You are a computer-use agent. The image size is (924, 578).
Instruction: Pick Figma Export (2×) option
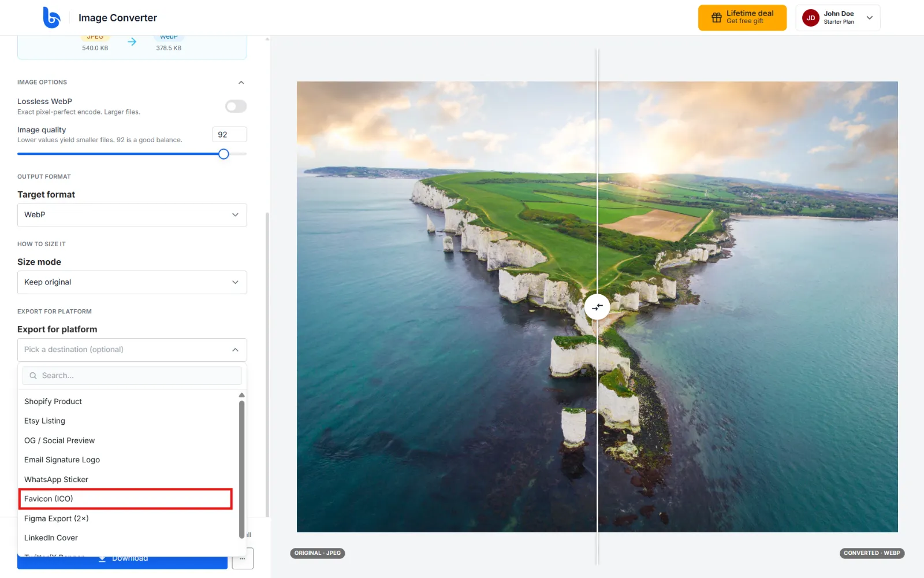pyautogui.click(x=128, y=518)
